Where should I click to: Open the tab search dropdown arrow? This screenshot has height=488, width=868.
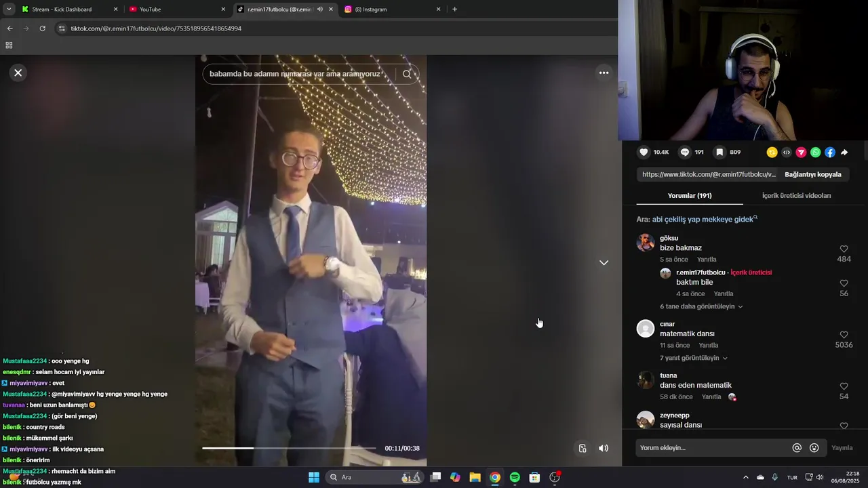click(9, 9)
